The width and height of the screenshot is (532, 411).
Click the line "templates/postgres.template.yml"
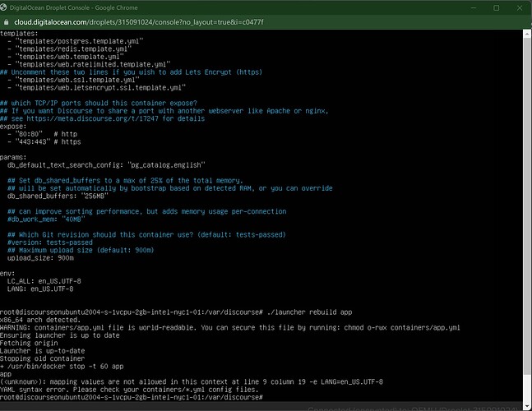76,41
